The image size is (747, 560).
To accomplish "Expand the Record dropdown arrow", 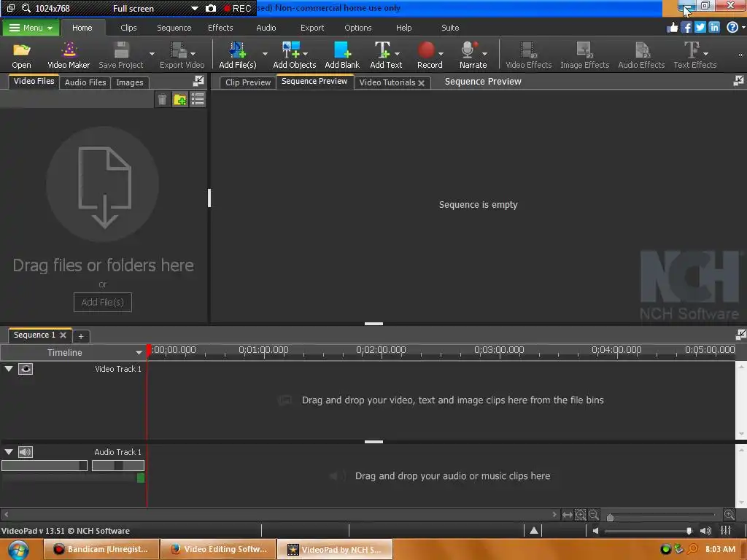I will coord(441,54).
